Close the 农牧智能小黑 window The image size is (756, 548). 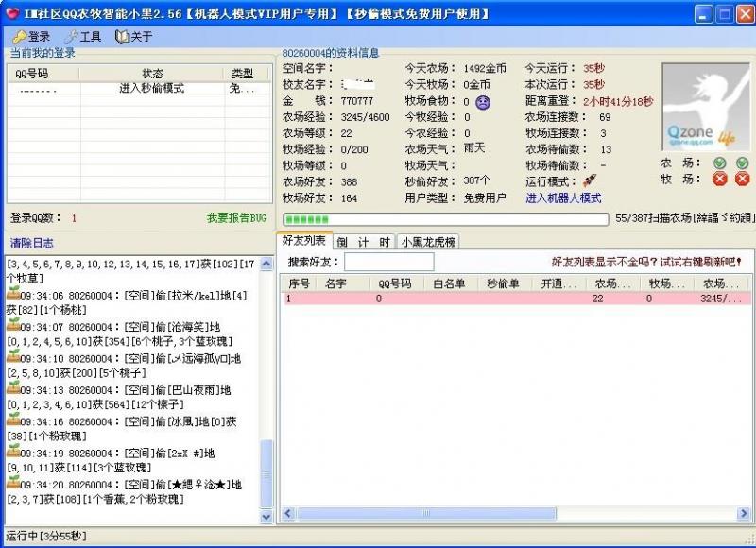click(746, 14)
